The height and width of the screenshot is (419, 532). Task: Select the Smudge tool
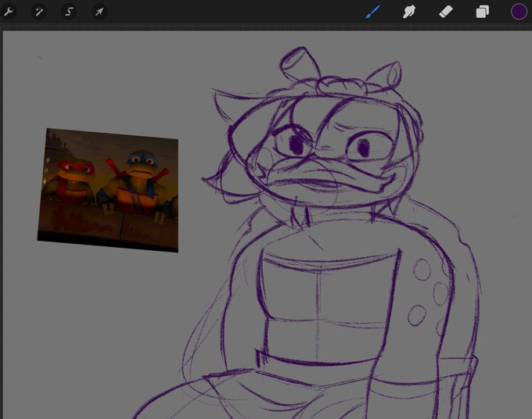point(409,12)
